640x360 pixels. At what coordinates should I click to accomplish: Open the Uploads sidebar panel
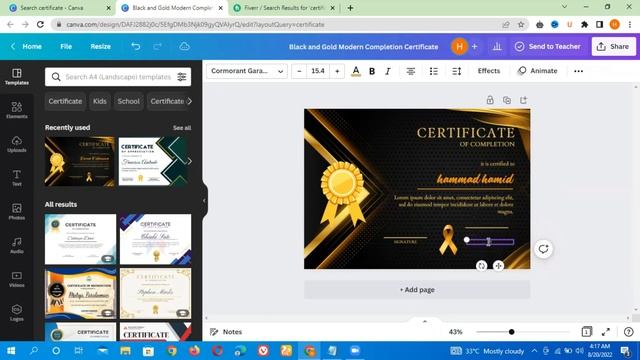click(x=17, y=144)
